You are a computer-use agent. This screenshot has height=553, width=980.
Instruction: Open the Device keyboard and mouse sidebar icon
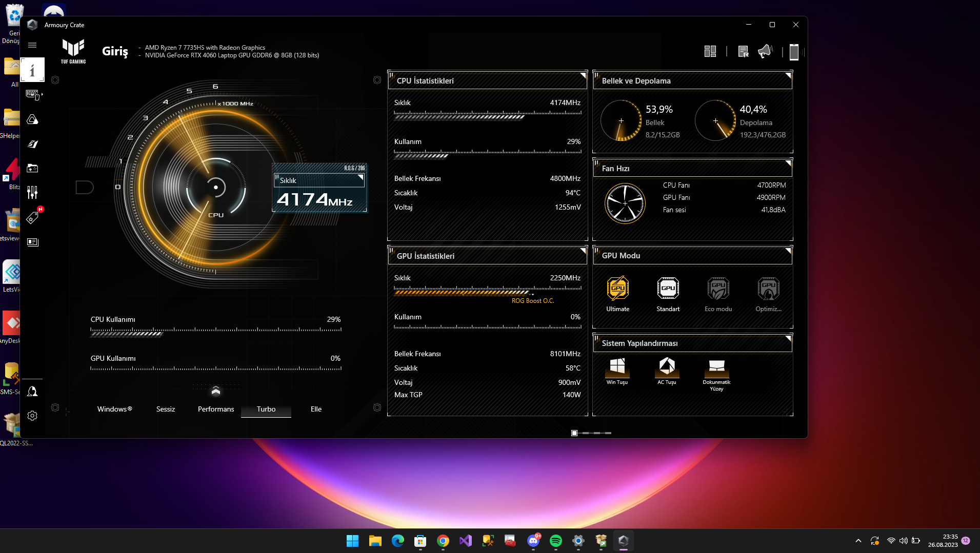tap(32, 94)
